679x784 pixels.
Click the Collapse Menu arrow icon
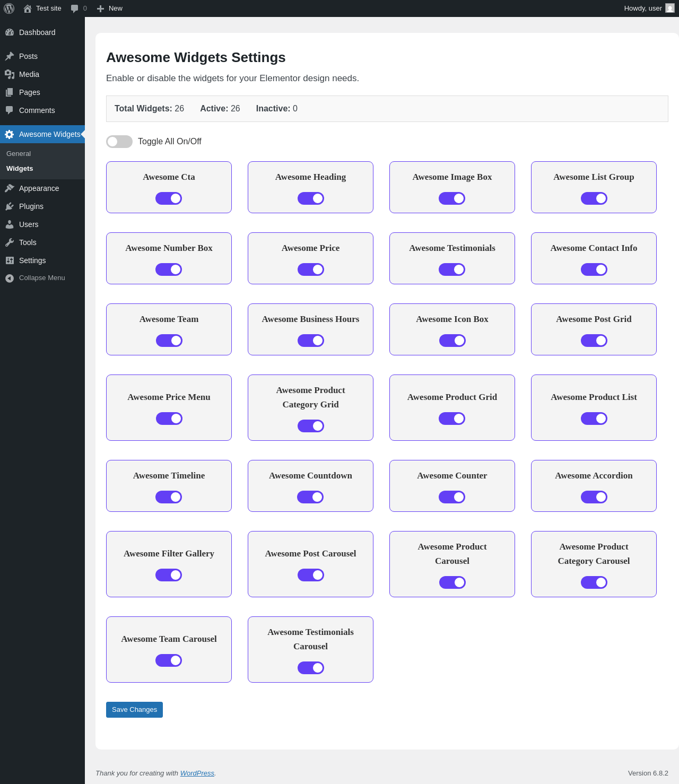[x=10, y=278]
